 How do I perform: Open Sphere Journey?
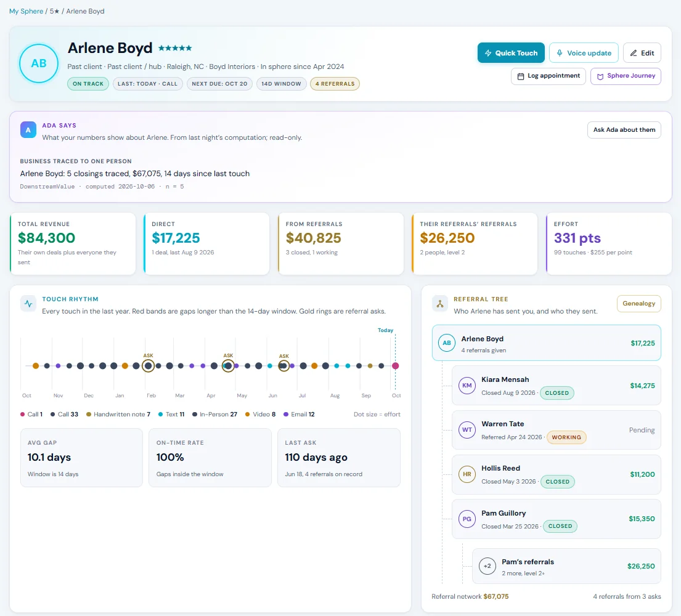(626, 76)
